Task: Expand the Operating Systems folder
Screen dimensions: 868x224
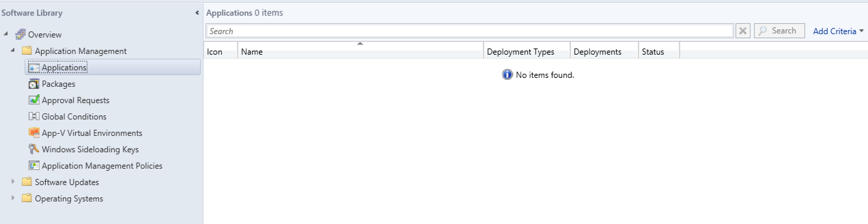Action: [13, 198]
